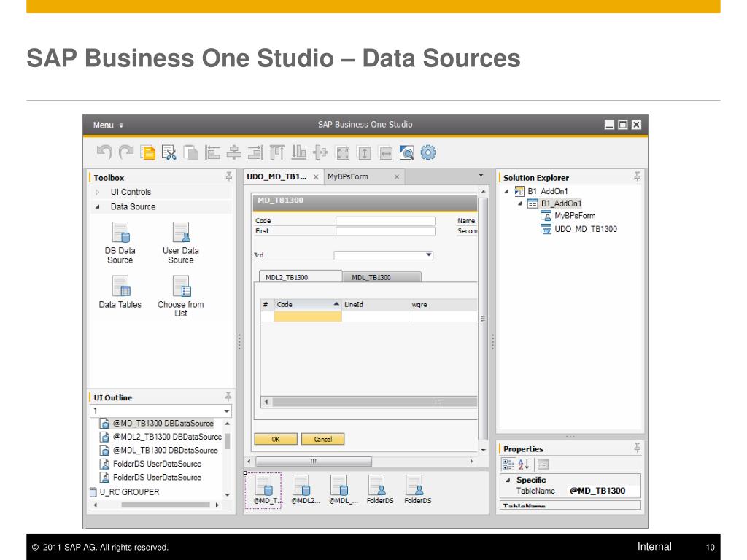This screenshot has height=560, width=747.
Task: Click the yellow Copy pages icon
Action: click(x=148, y=152)
